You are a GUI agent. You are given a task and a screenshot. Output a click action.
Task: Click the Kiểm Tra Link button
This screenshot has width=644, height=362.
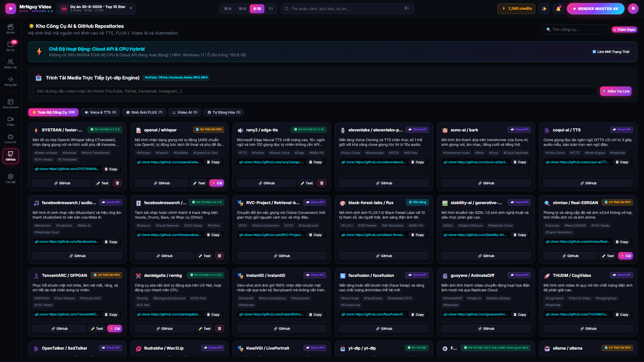pos(616,91)
